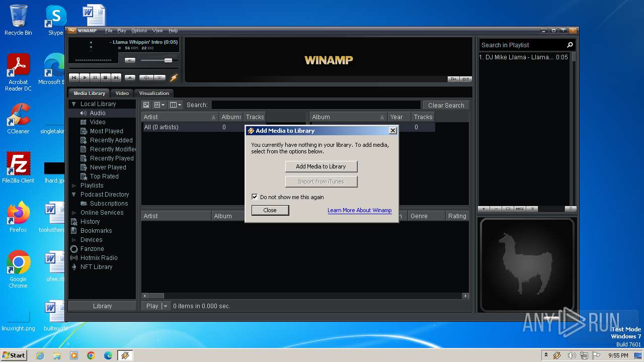Image resolution: width=644 pixels, height=362 pixels.
Task: Click the library Search input field
Action: coord(316,105)
